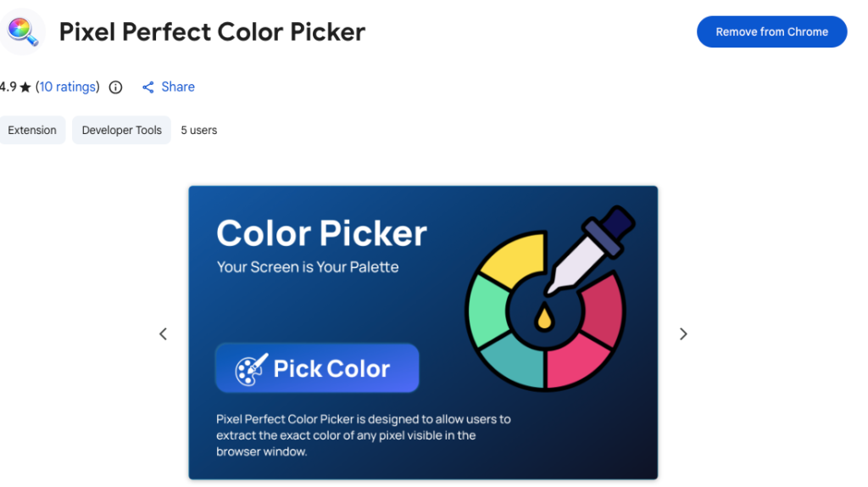Image resolution: width=868 pixels, height=487 pixels.
Task: Click the Pick Color text in the promo image
Action: pyautogui.click(x=331, y=369)
